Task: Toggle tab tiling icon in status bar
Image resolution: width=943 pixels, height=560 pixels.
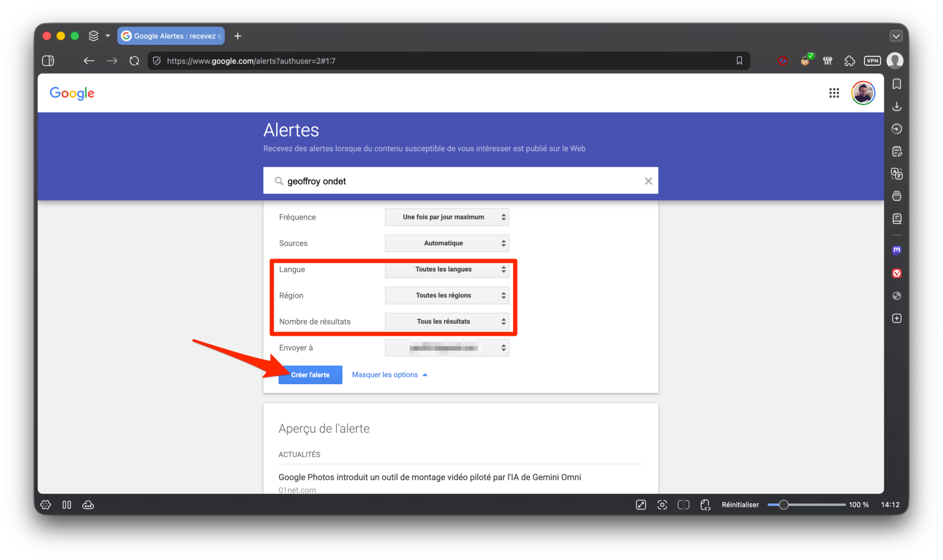Action: [67, 505]
